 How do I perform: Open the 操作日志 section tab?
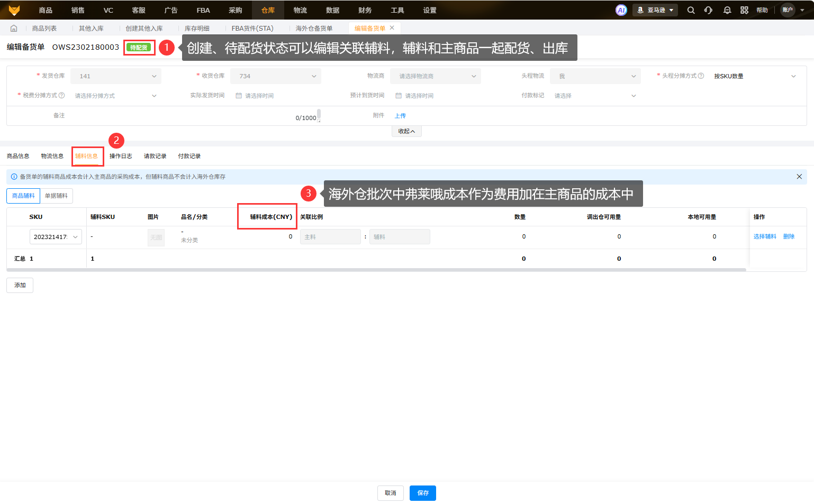point(121,156)
